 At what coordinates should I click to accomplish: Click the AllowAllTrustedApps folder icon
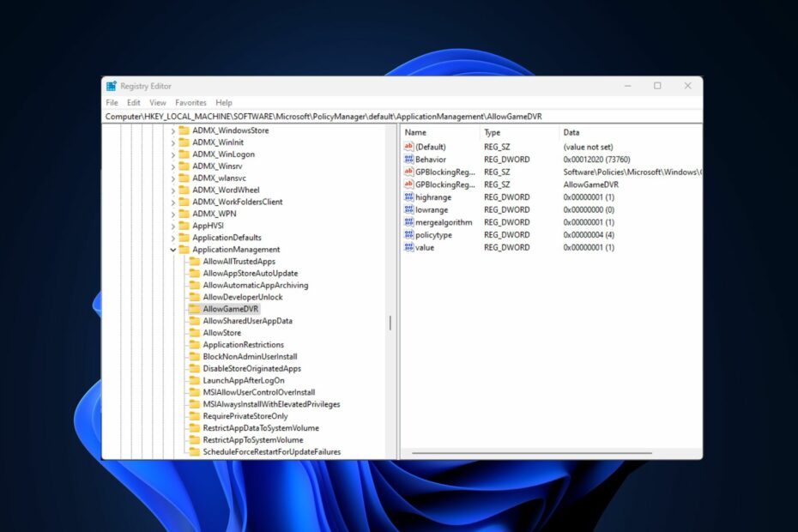point(195,261)
